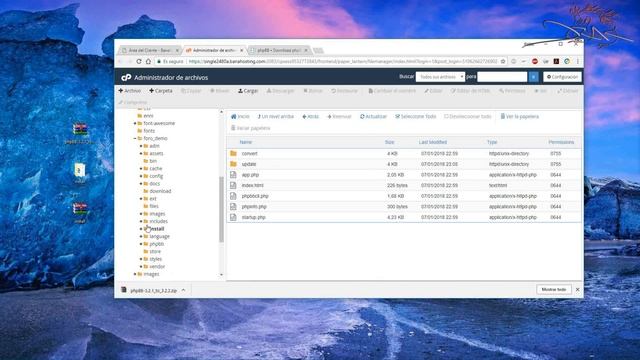Switch to phpBB Download browser tab
This screenshot has width=640, height=360.
click(x=279, y=50)
